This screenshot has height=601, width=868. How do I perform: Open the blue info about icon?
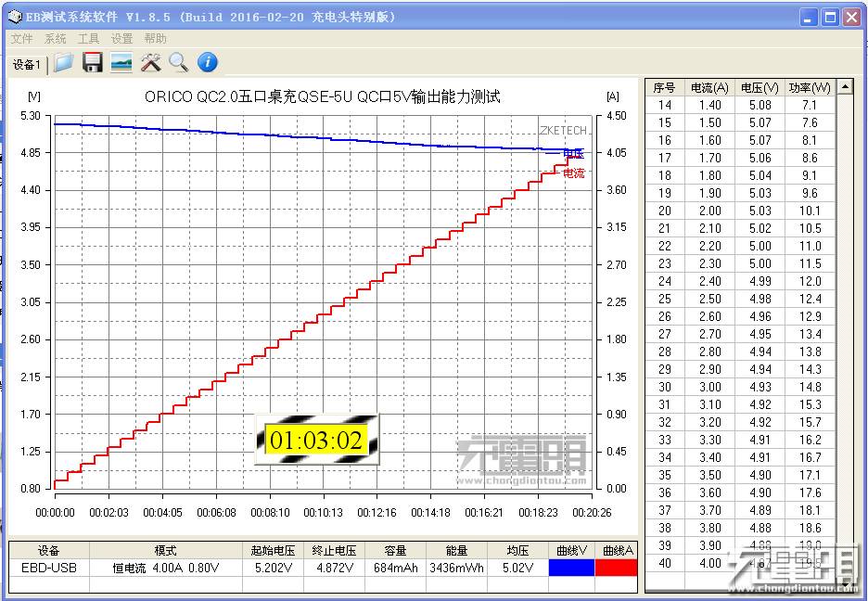click(208, 62)
